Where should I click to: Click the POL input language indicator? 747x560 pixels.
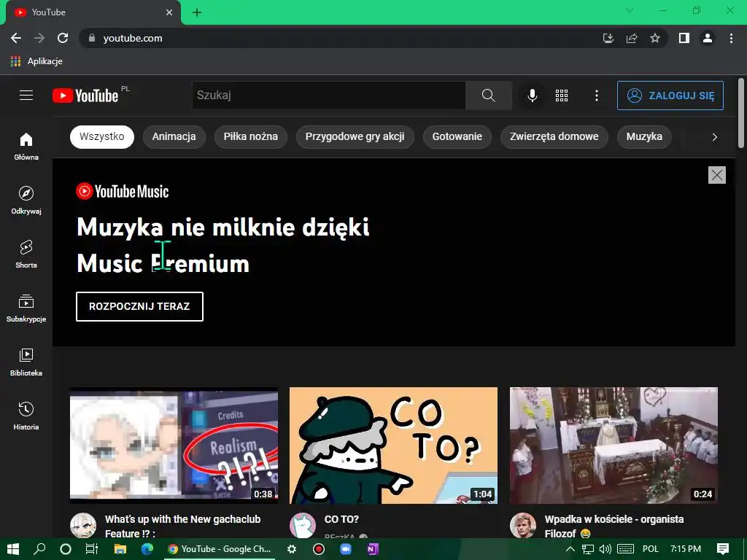(x=650, y=549)
